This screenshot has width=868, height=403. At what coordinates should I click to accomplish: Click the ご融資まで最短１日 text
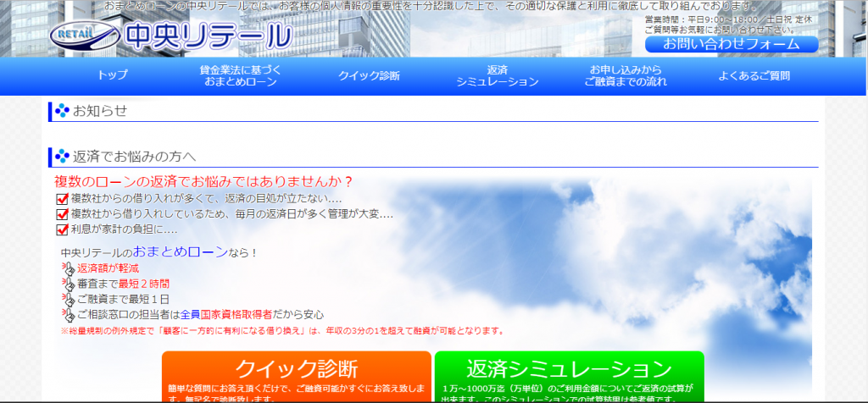(124, 300)
